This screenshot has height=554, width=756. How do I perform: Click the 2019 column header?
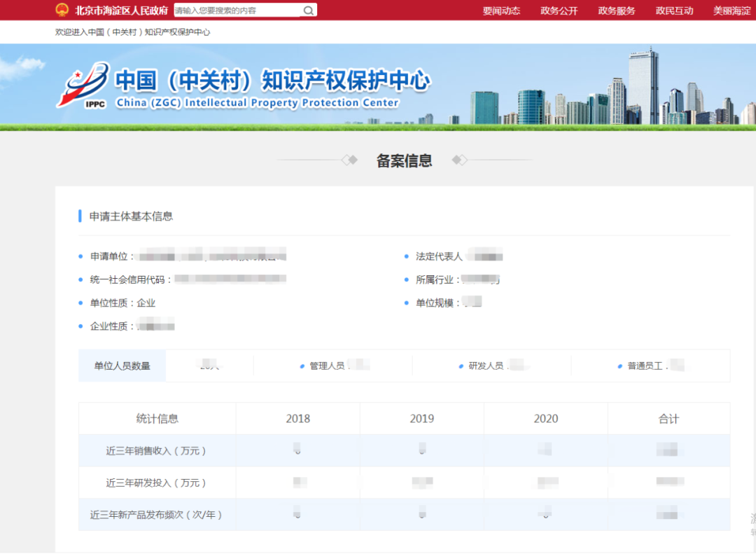click(x=422, y=418)
